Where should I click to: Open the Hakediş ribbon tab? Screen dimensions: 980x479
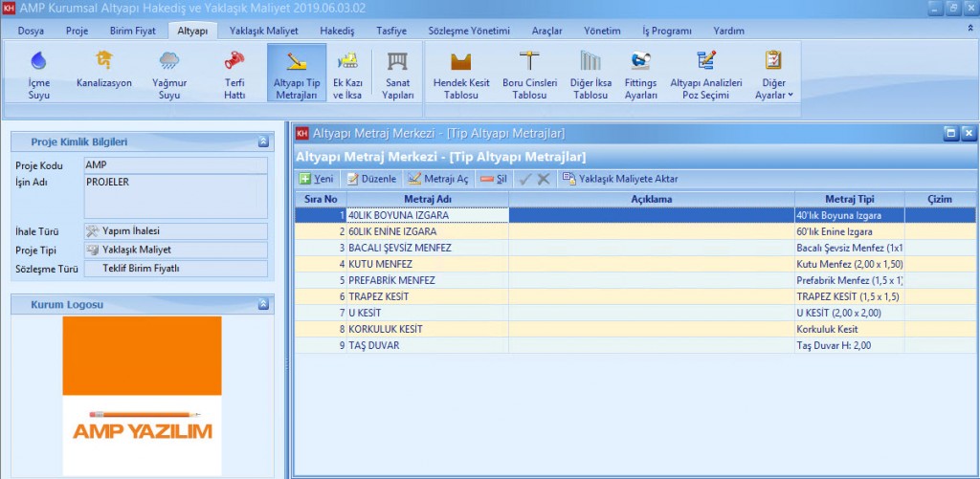[337, 31]
